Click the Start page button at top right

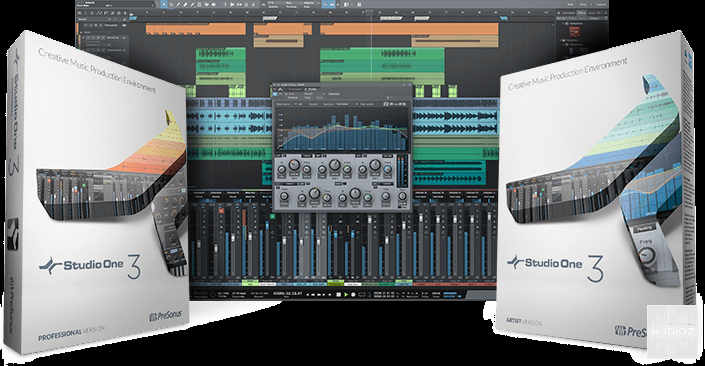[x=570, y=4]
